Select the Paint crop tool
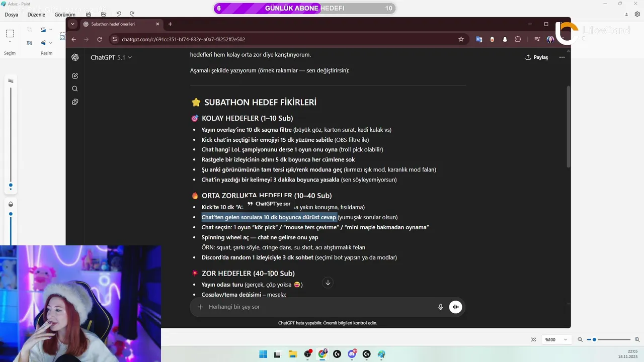The height and width of the screenshot is (362, 644). point(30,30)
